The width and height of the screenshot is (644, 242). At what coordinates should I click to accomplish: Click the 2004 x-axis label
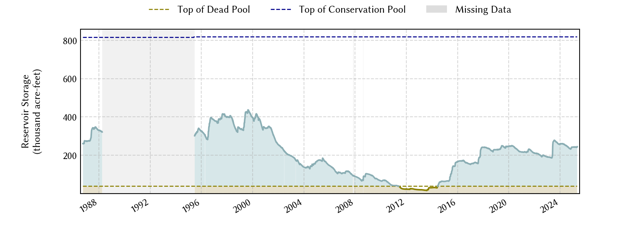point(293,206)
